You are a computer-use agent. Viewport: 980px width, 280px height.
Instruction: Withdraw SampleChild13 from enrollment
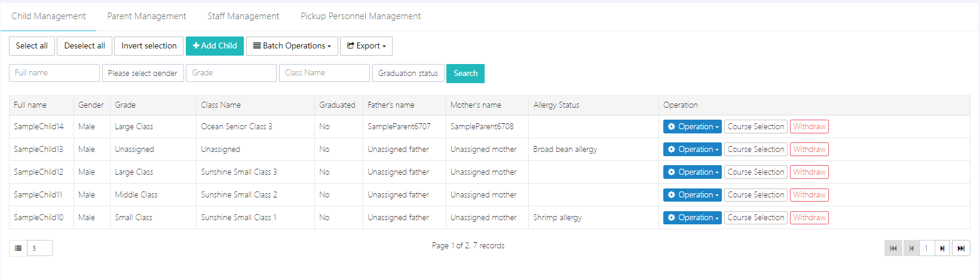click(809, 150)
